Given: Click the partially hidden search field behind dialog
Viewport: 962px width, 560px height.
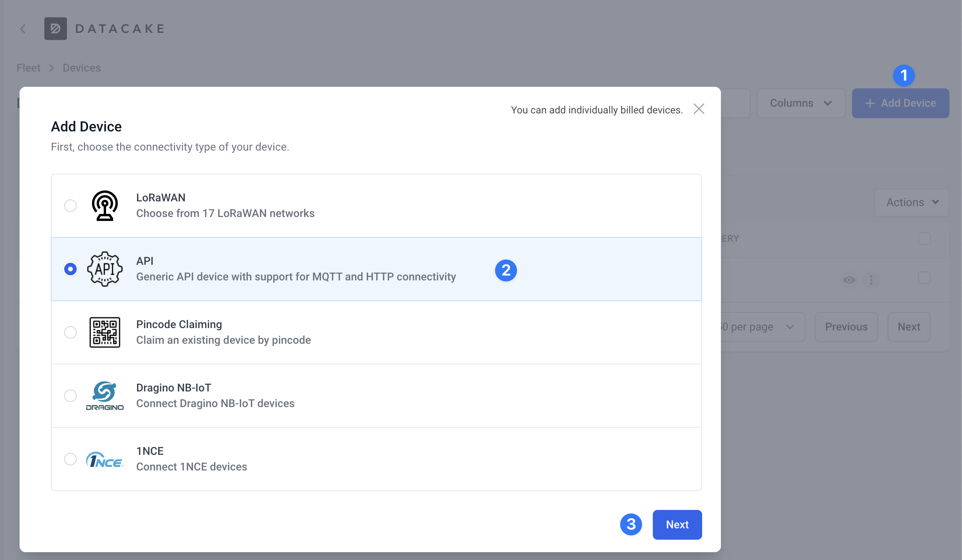Looking at the screenshot, I should (x=736, y=103).
